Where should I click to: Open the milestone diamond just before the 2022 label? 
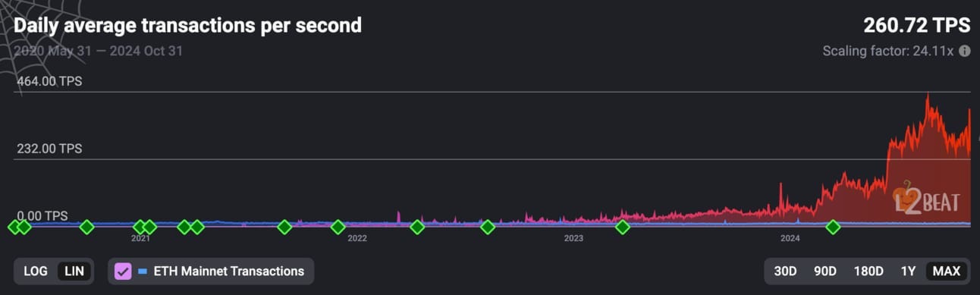pyautogui.click(x=338, y=227)
